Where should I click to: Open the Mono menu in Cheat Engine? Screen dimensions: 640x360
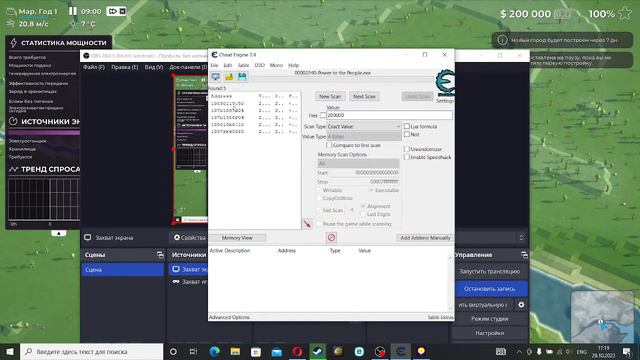point(276,65)
